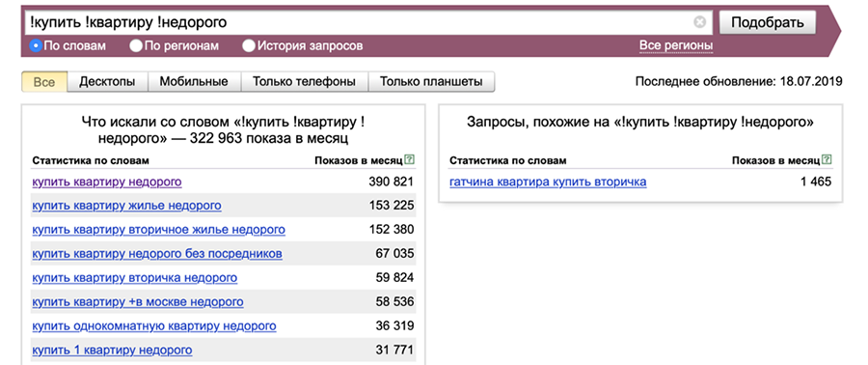Click the value 58 536
Image resolution: width=868 pixels, height=365 pixels.
[x=394, y=302]
